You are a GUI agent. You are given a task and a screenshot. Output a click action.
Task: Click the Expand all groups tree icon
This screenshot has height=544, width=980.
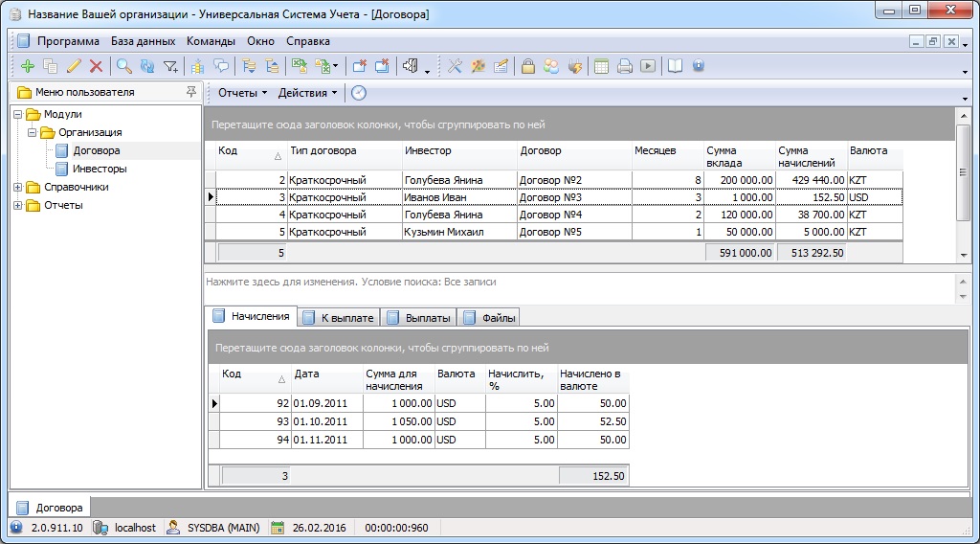[x=249, y=66]
